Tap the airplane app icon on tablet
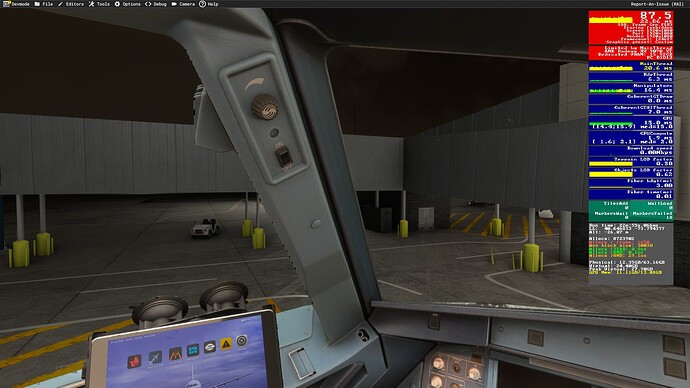Viewport: 690px width, 388px height. pyautogui.click(x=155, y=357)
